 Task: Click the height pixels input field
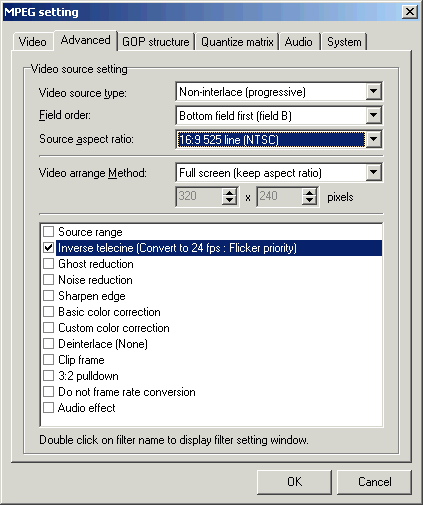coord(280,197)
